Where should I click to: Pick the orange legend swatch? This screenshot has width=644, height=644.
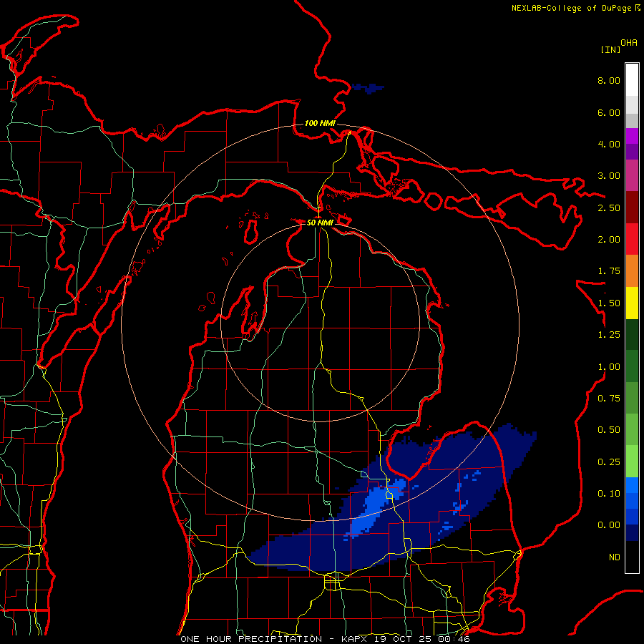coord(632,271)
